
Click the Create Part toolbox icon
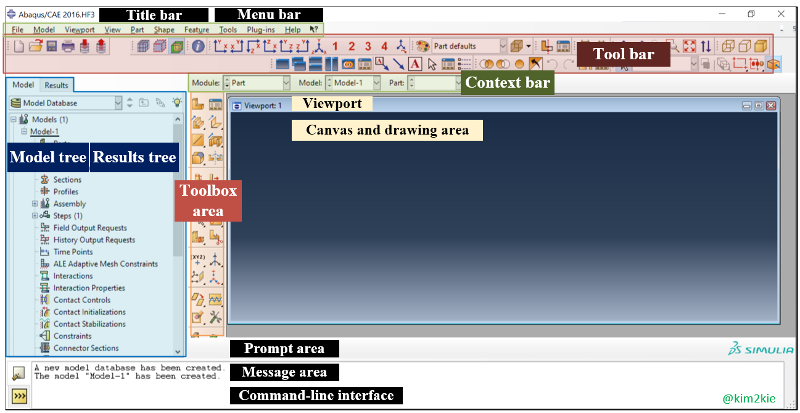pos(198,105)
